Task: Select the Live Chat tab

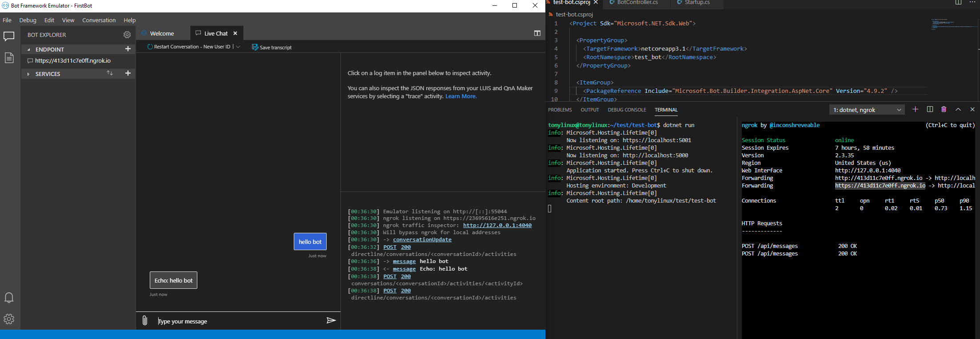Action: click(x=216, y=33)
